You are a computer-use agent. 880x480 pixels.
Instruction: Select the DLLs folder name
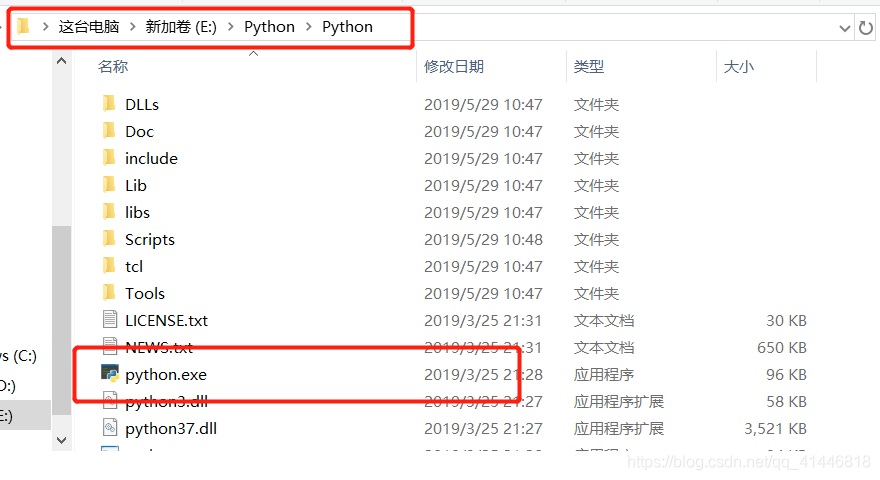(x=142, y=104)
